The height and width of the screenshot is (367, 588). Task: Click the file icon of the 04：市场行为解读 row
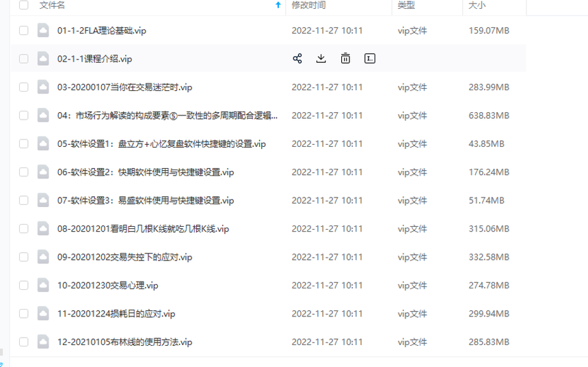(43, 115)
